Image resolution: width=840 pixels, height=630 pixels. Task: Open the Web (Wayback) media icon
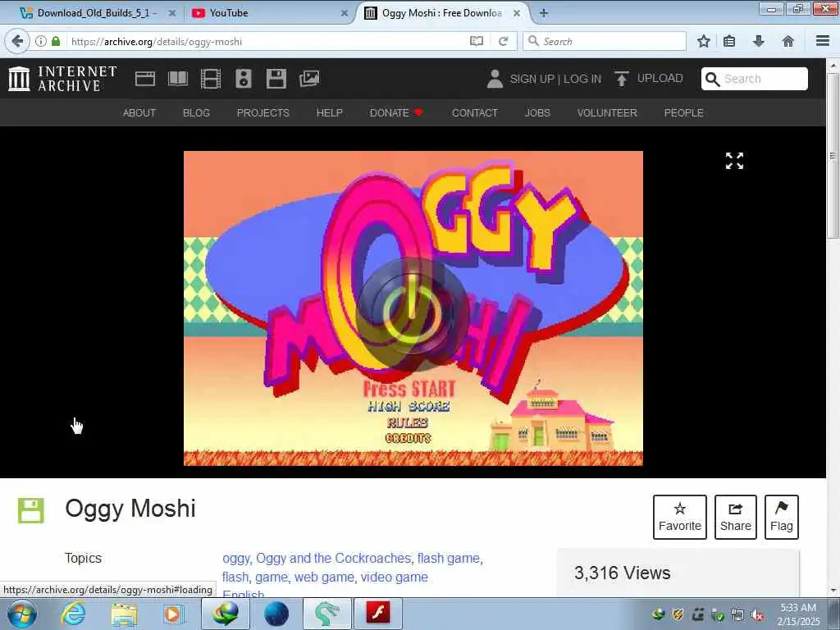[145, 79]
